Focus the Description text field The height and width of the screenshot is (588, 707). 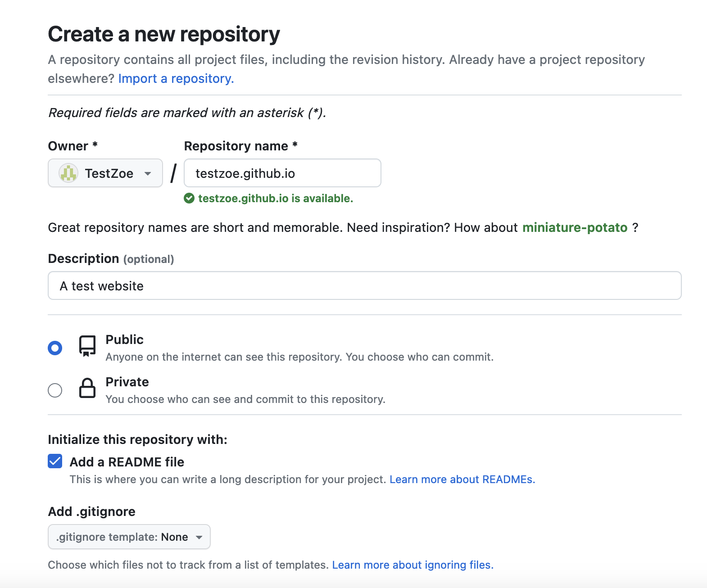pyautogui.click(x=364, y=286)
